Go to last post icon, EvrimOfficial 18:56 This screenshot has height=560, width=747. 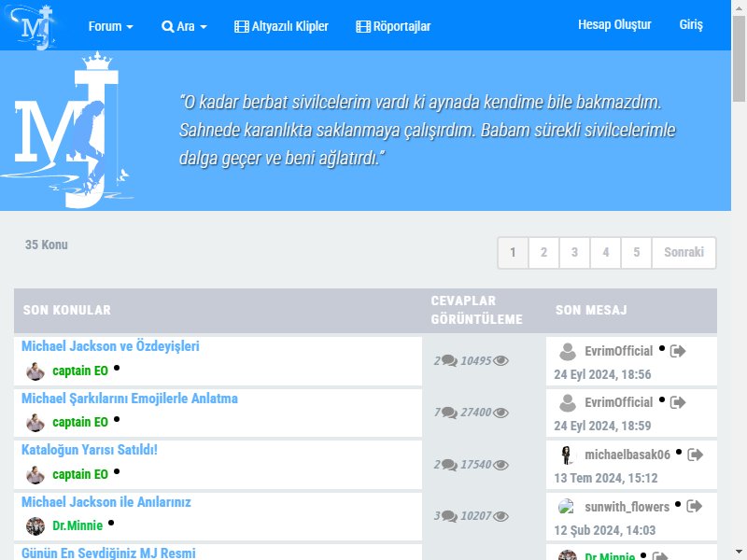coord(678,352)
